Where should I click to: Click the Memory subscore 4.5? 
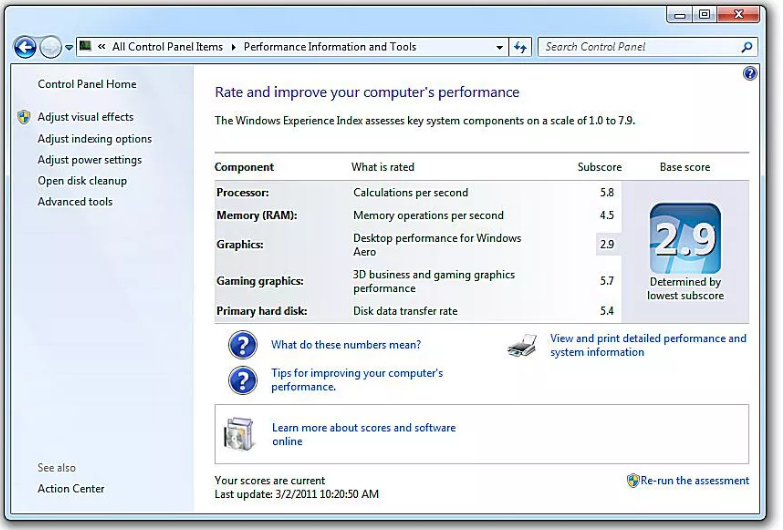607,215
